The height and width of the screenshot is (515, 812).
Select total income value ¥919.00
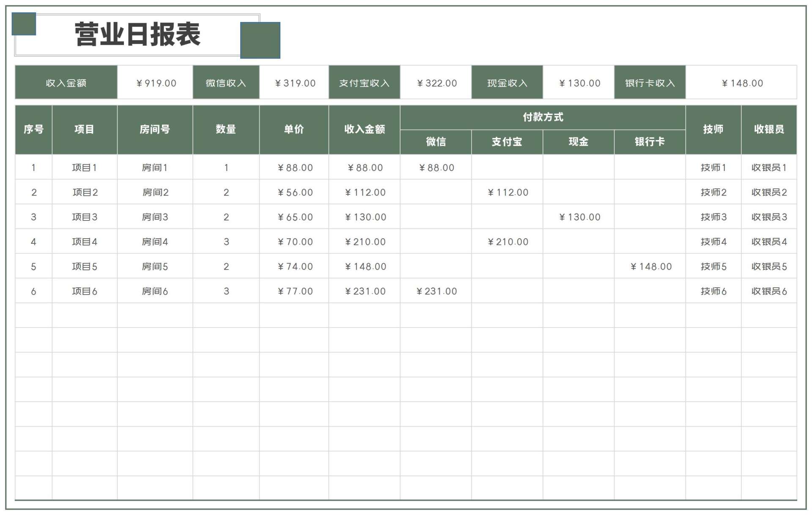click(155, 83)
